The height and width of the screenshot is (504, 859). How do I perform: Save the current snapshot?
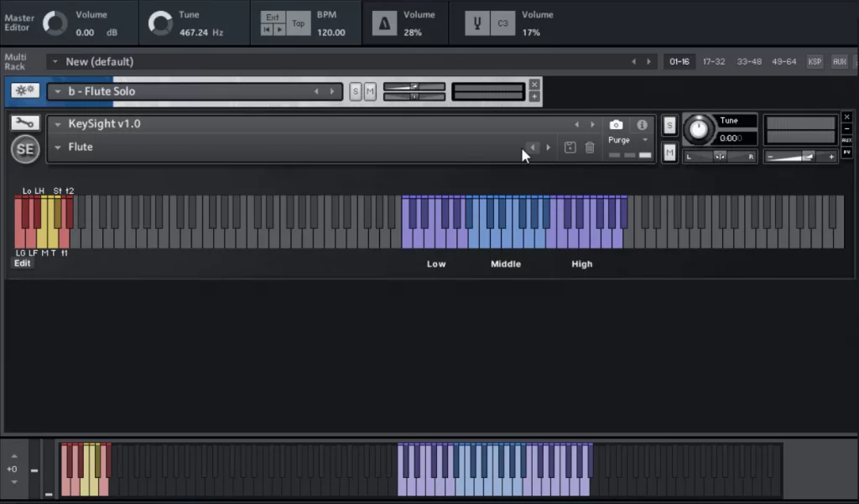[570, 148]
